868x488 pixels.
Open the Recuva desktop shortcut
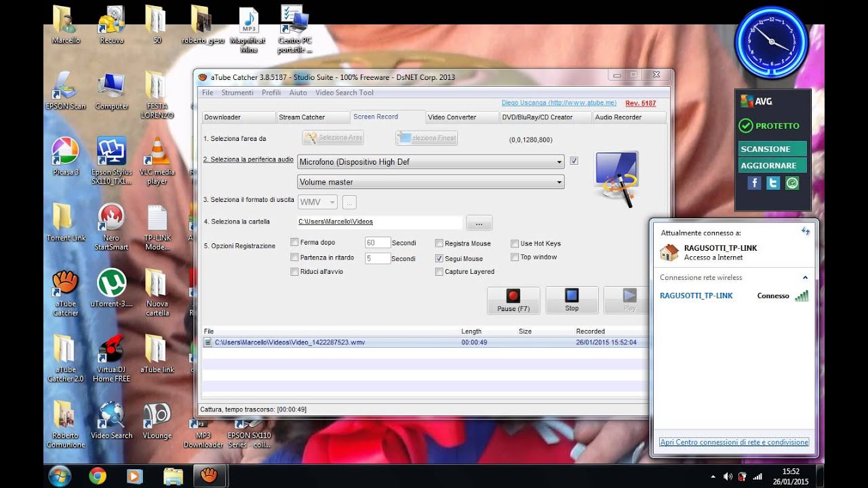[x=111, y=23]
